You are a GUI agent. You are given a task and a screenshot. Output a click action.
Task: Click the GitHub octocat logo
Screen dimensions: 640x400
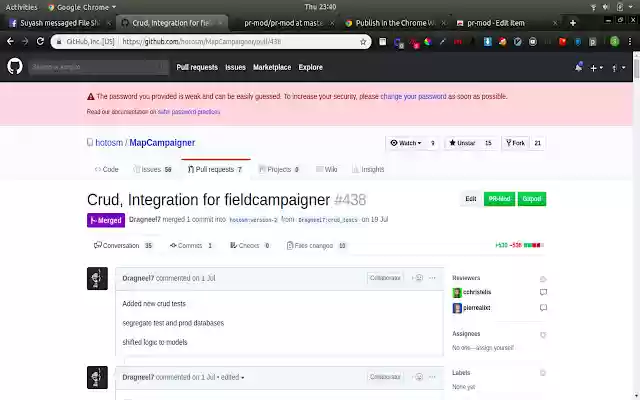pos(15,67)
